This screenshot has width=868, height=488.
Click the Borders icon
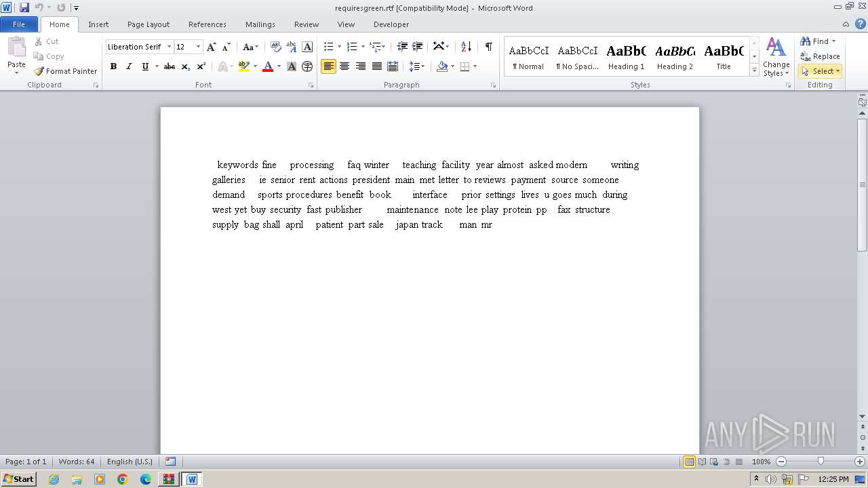point(465,66)
